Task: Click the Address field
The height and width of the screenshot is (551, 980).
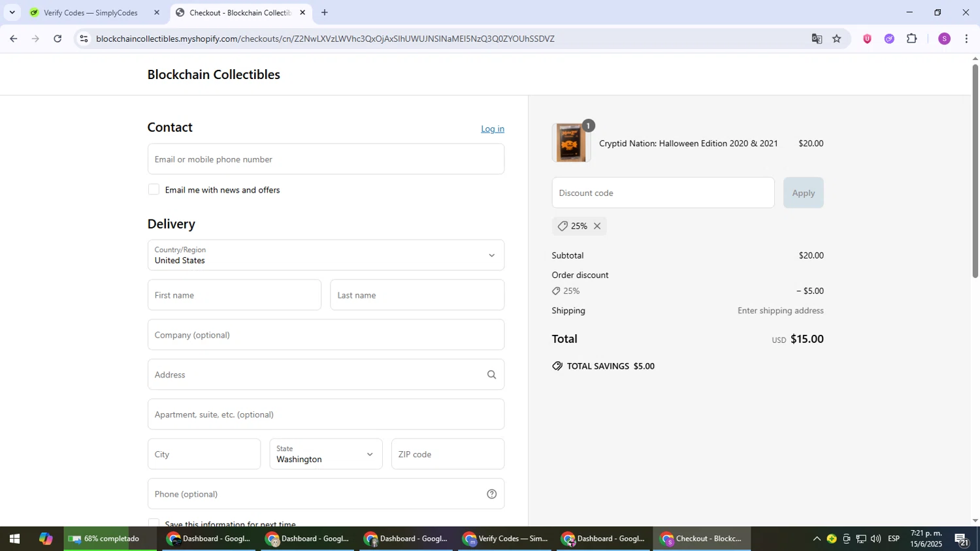Action: pos(325,375)
